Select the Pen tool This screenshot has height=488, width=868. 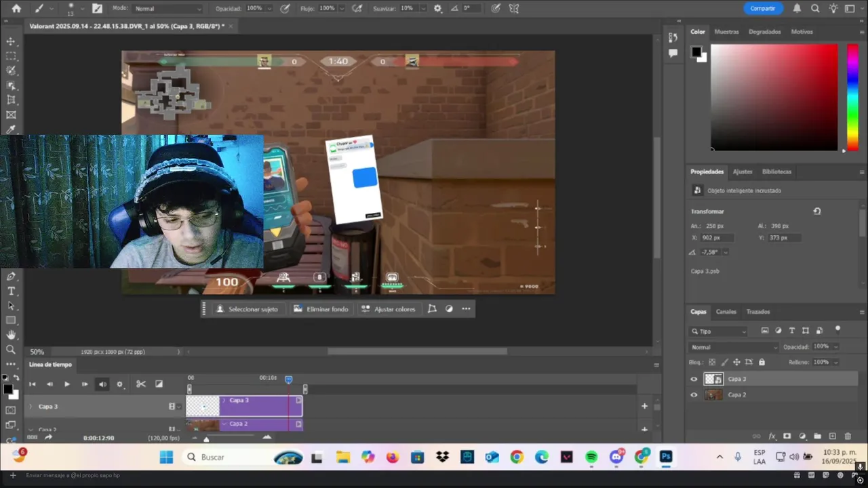tap(11, 277)
